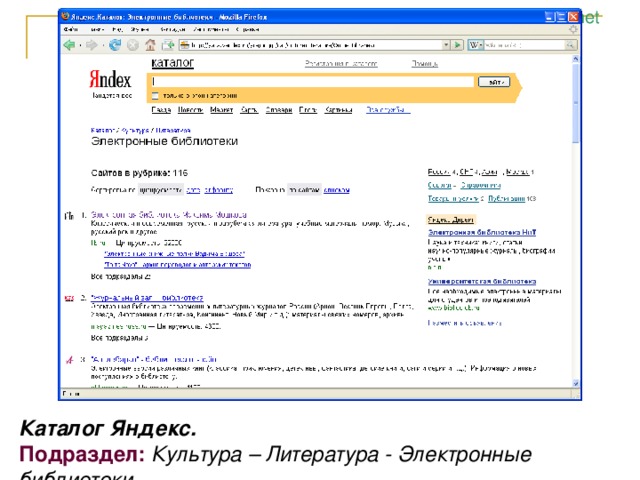Click the pink icon beside result number 3

(70, 360)
